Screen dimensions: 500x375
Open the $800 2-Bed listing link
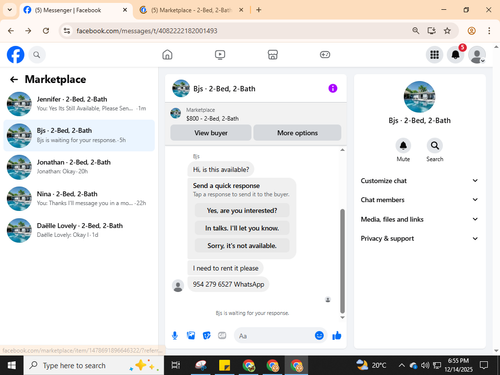click(212, 118)
